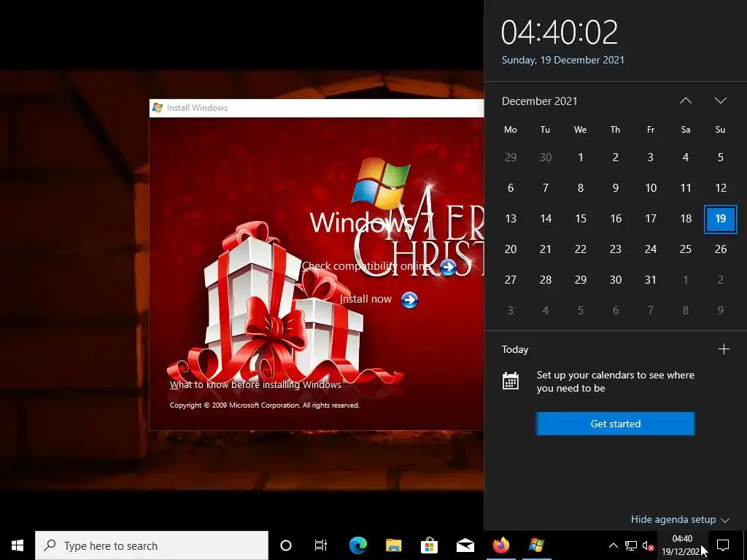Open the Action Center notifications icon

click(723, 545)
